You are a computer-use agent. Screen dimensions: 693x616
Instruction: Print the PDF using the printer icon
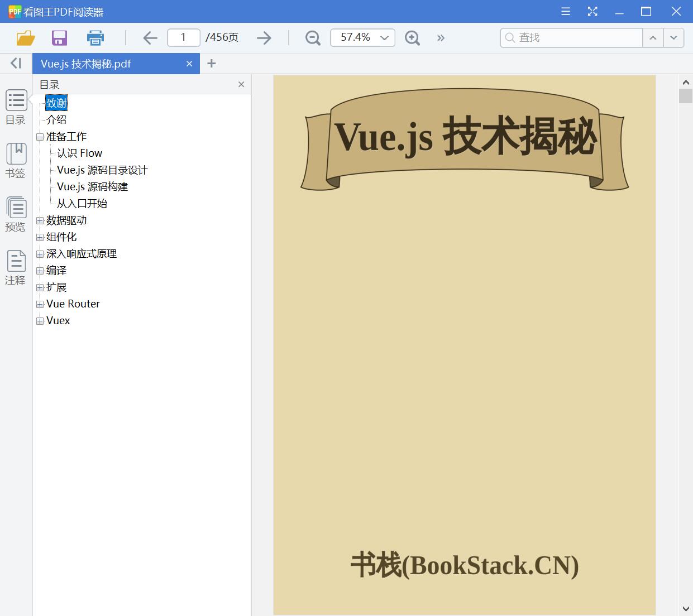pos(95,38)
